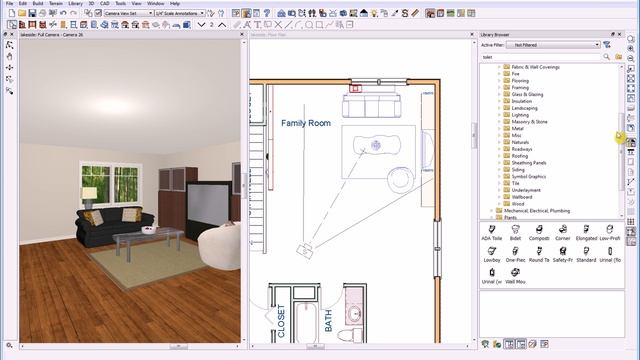The width and height of the screenshot is (640, 360).
Task: Toggle the checkbox icon left of Camera View Set
Action: pyautogui.click(x=98, y=13)
